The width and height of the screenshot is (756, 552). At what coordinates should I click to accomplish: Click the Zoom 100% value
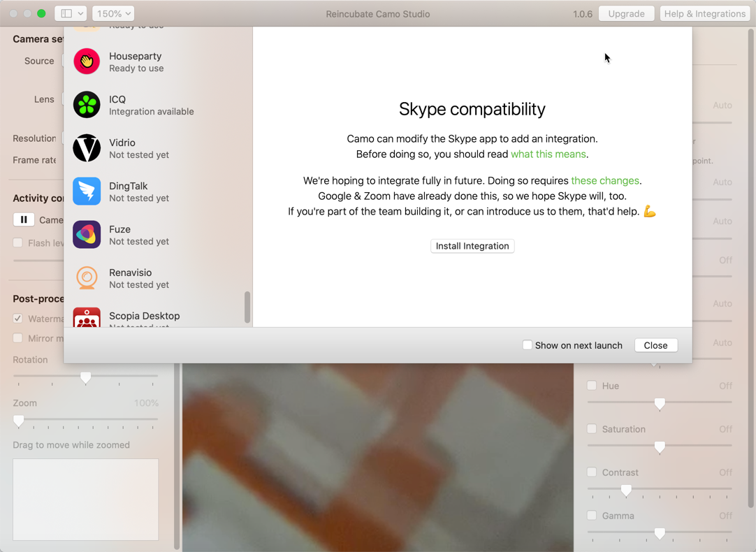pos(146,402)
